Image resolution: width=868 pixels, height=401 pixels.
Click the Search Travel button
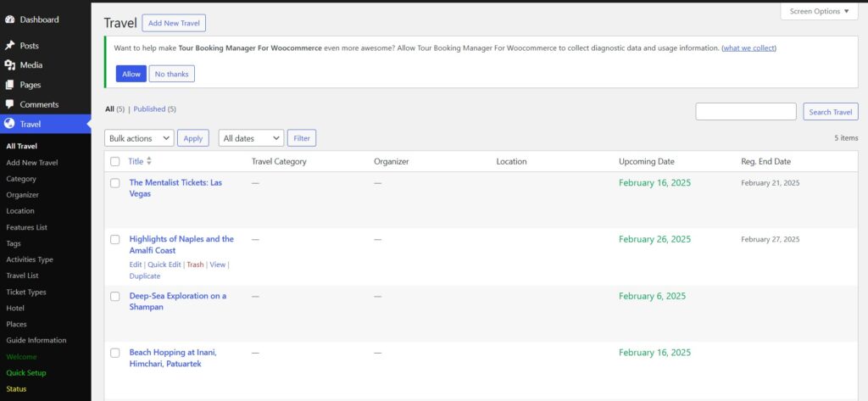831,112
